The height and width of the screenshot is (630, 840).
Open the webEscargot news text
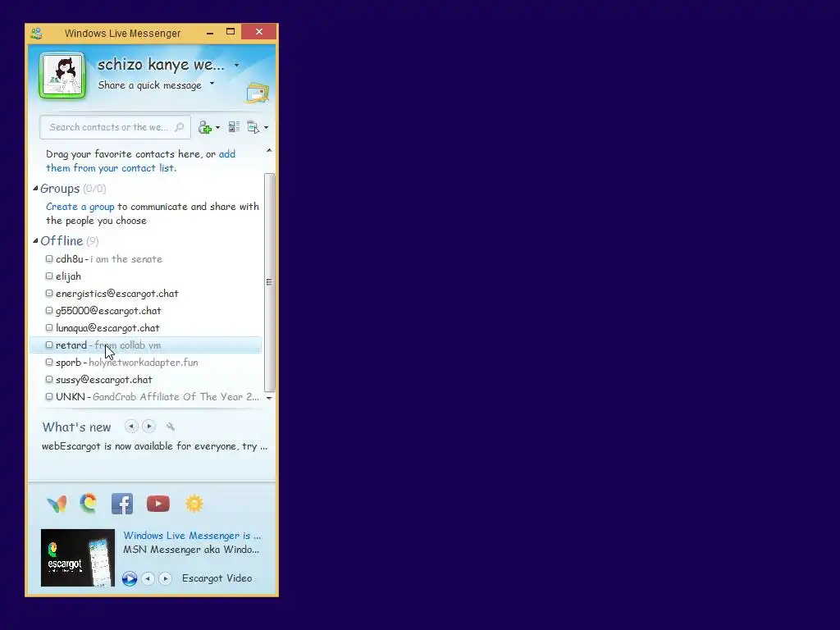pos(154,446)
